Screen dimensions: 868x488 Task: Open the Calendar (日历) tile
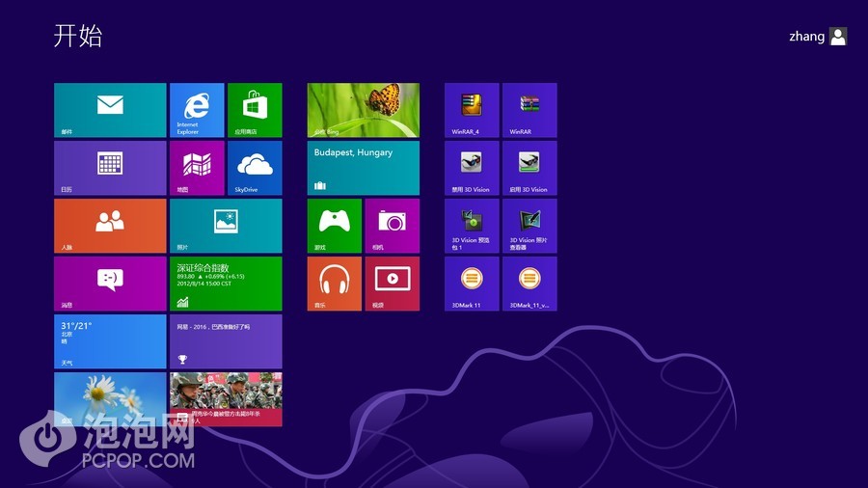coord(110,168)
